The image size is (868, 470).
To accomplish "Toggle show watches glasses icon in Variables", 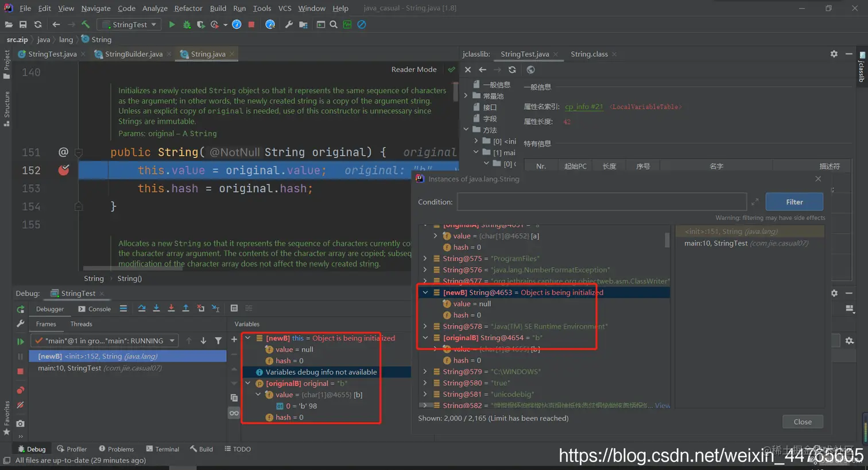I will coord(234,413).
